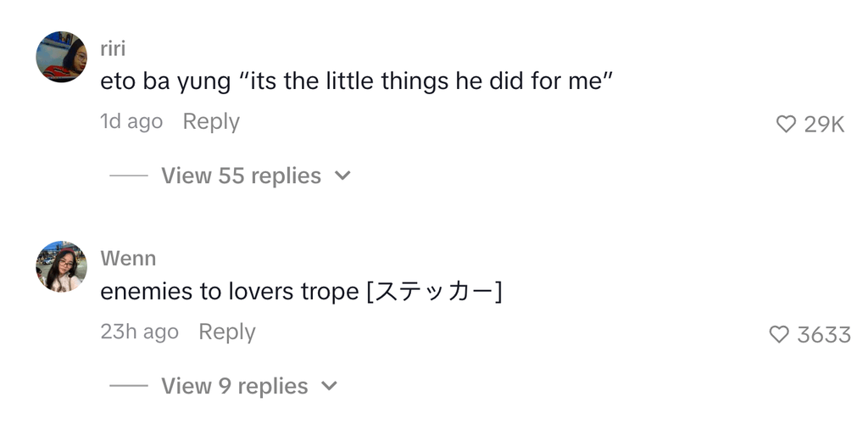The image size is (868, 441).
Task: Click the 3633 like count
Action: coord(823,335)
